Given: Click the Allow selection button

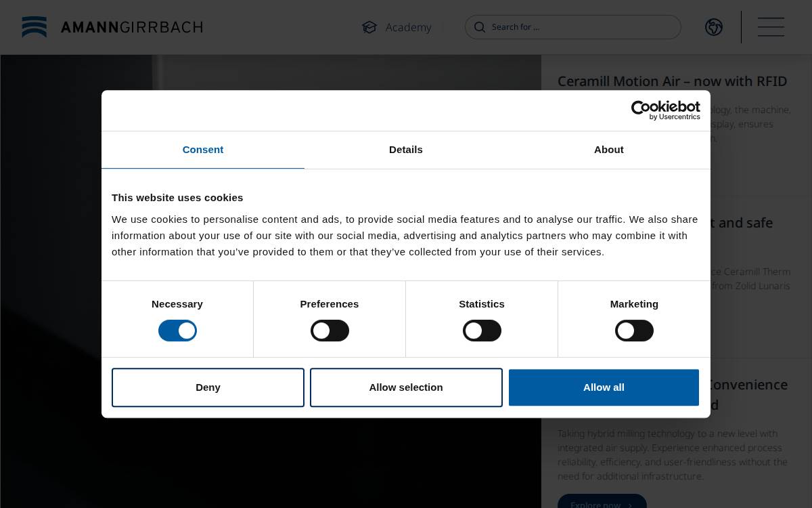Looking at the screenshot, I should coord(406,387).
